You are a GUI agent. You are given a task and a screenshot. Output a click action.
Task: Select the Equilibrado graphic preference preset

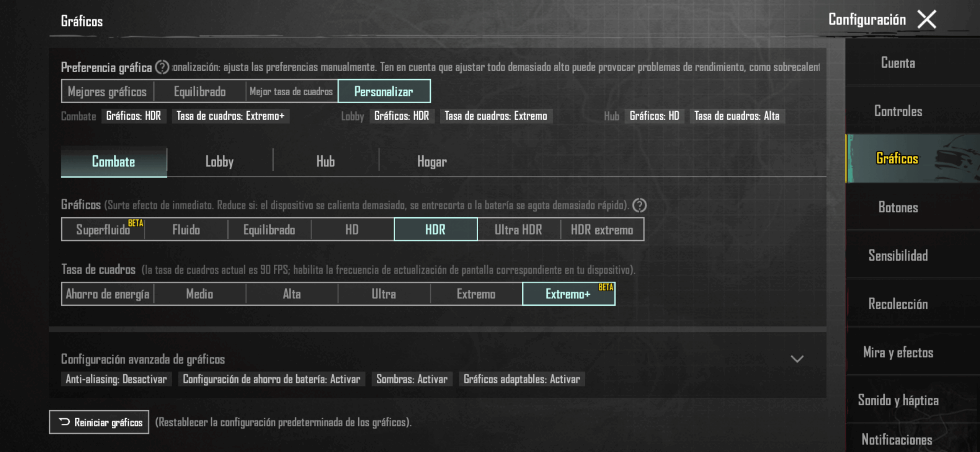[199, 91]
